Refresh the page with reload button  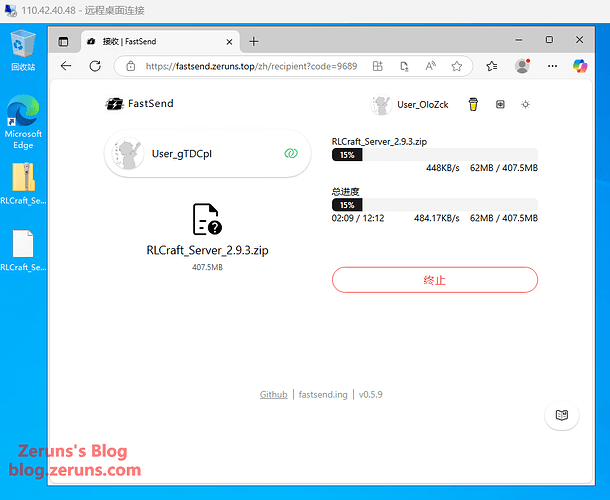pyautogui.click(x=95, y=66)
